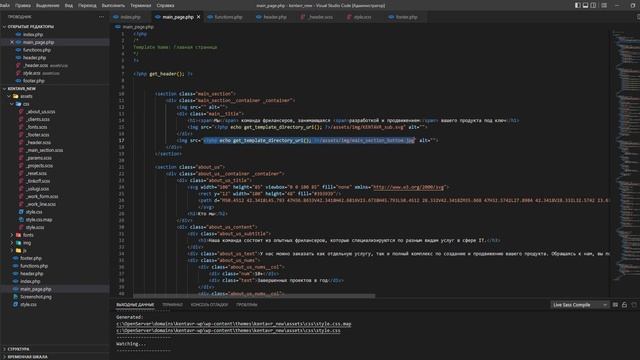Switch to the header.php editor tab

click(275, 17)
